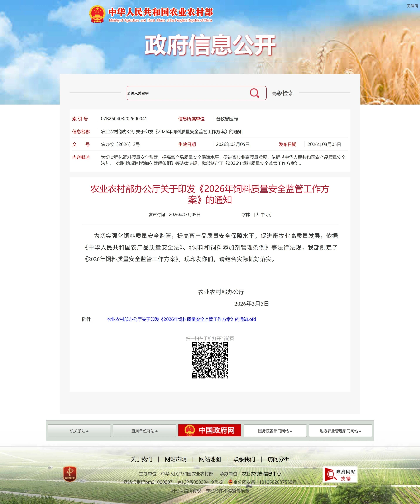Click the 中国政府网 red banner
This screenshot has height=504, width=420.
pyautogui.click(x=210, y=430)
